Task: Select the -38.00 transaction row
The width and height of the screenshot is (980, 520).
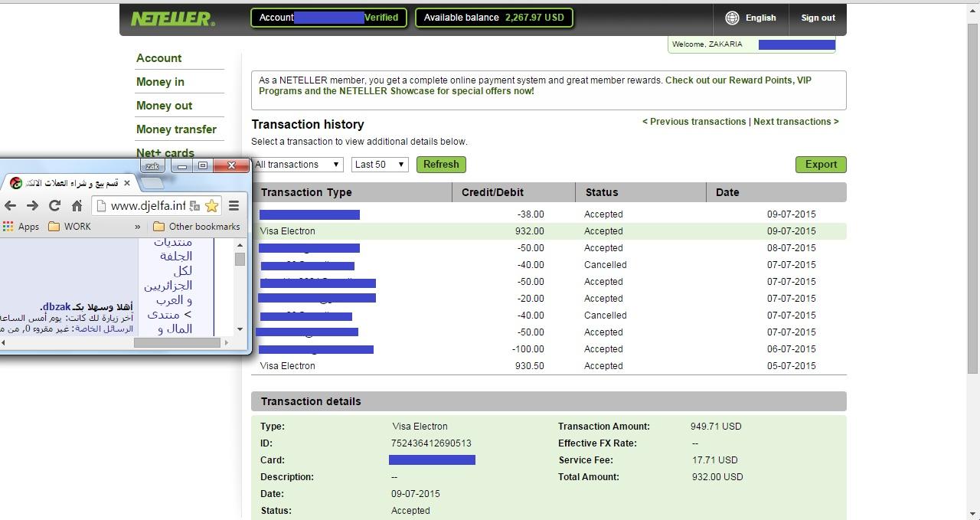Action: point(549,214)
